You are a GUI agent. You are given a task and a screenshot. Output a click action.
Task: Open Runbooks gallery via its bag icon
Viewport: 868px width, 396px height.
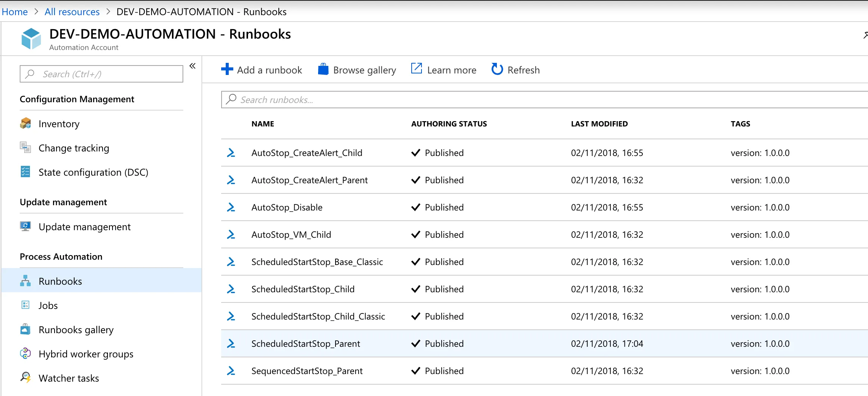pos(25,329)
